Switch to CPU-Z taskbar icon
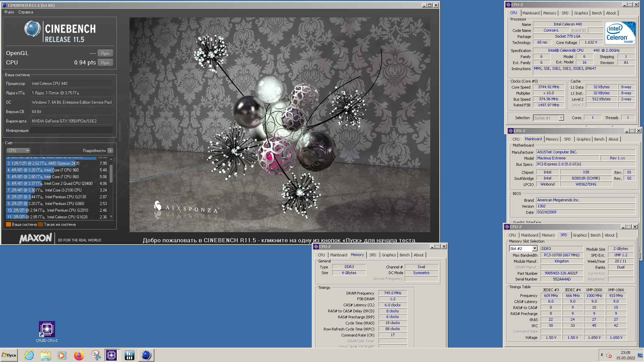644x362 pixels. (x=112, y=355)
